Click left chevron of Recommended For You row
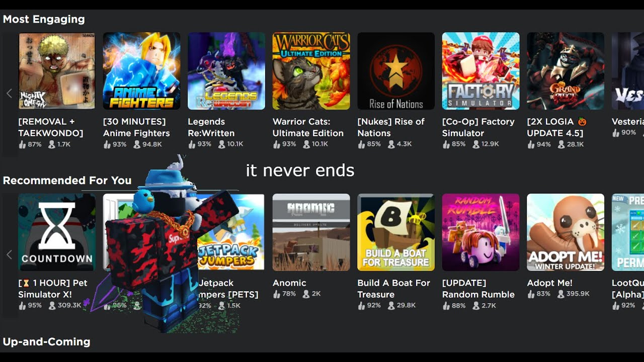This screenshot has width=644, height=362. click(x=9, y=255)
